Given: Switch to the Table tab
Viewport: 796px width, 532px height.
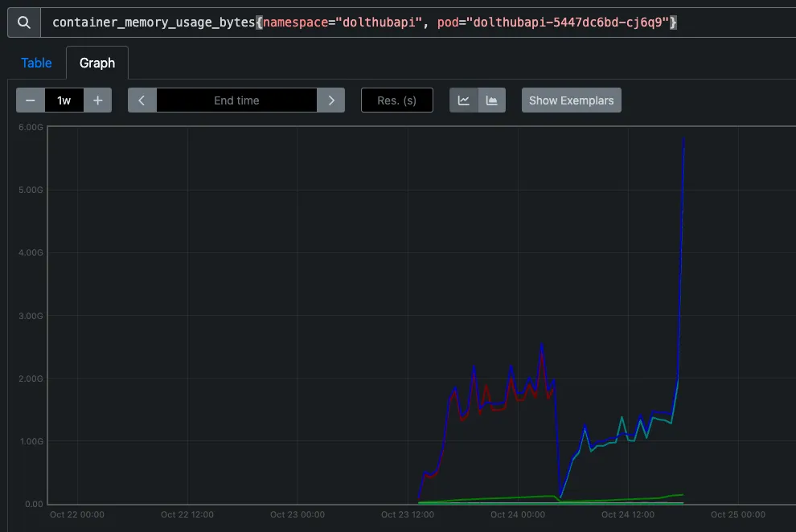Looking at the screenshot, I should point(36,62).
